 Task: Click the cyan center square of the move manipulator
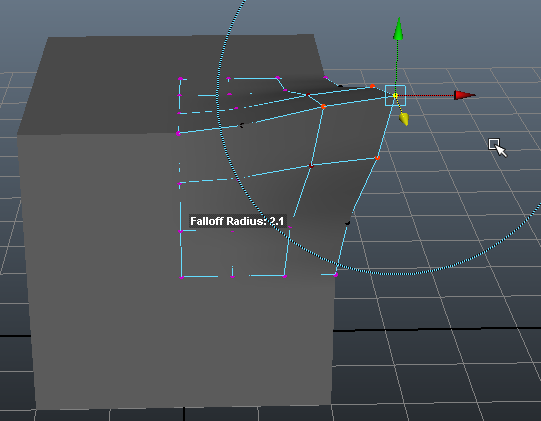[395, 95]
